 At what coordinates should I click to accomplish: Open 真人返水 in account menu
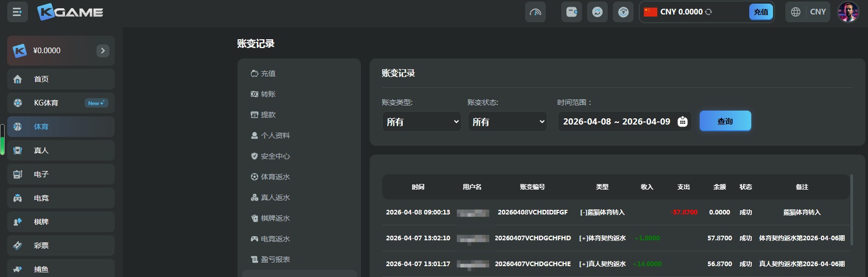click(x=270, y=197)
